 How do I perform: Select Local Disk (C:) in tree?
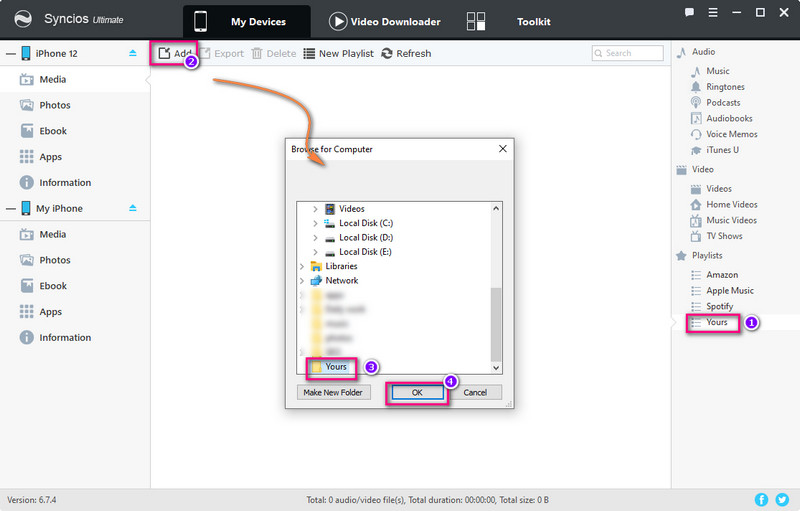click(x=366, y=223)
